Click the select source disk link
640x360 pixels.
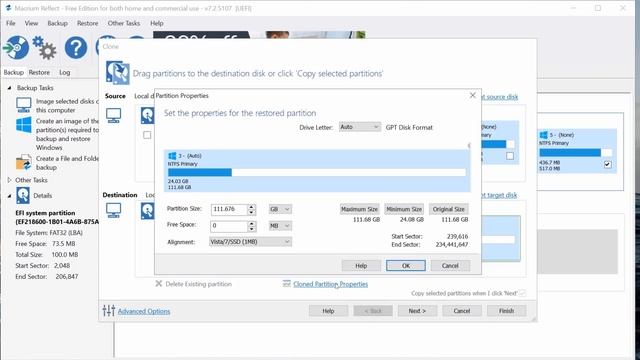point(500,97)
